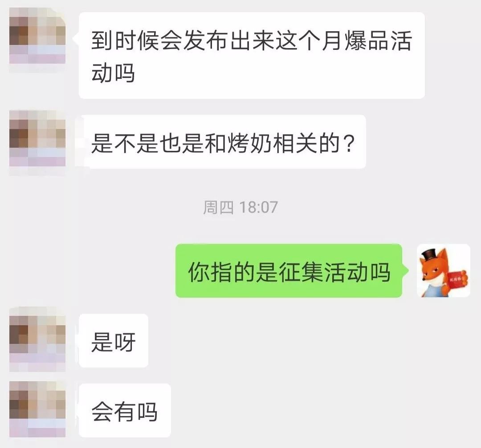Tap avatar next to 会有吗 message

(x=37, y=409)
